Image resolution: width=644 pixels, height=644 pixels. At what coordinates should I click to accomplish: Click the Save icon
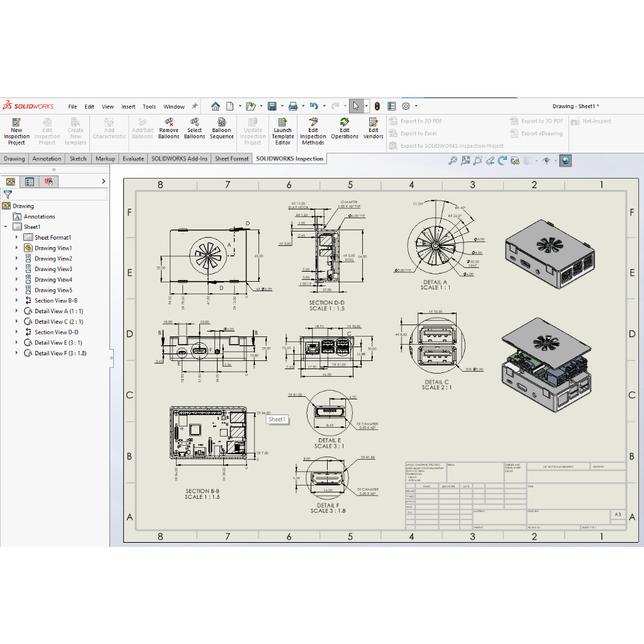point(272,106)
